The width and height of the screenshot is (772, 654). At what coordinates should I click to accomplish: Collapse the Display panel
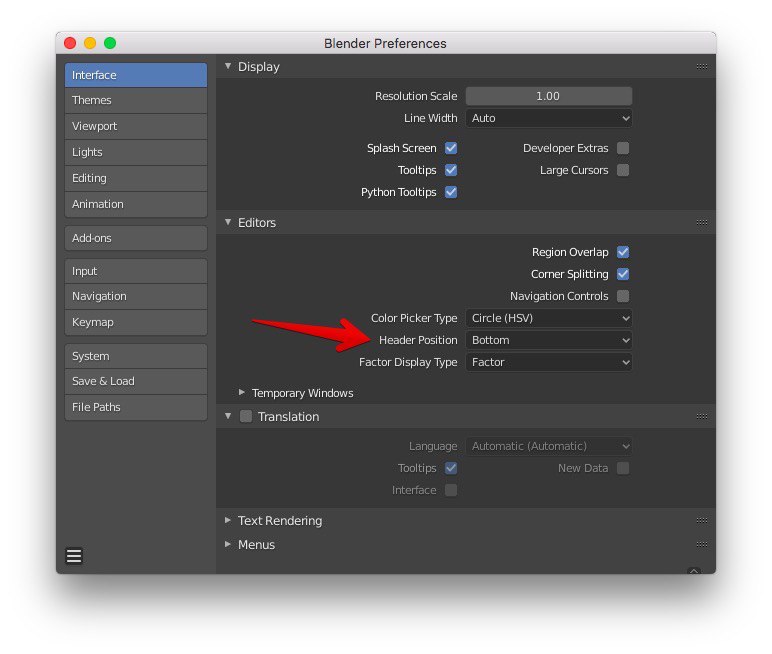(228, 66)
